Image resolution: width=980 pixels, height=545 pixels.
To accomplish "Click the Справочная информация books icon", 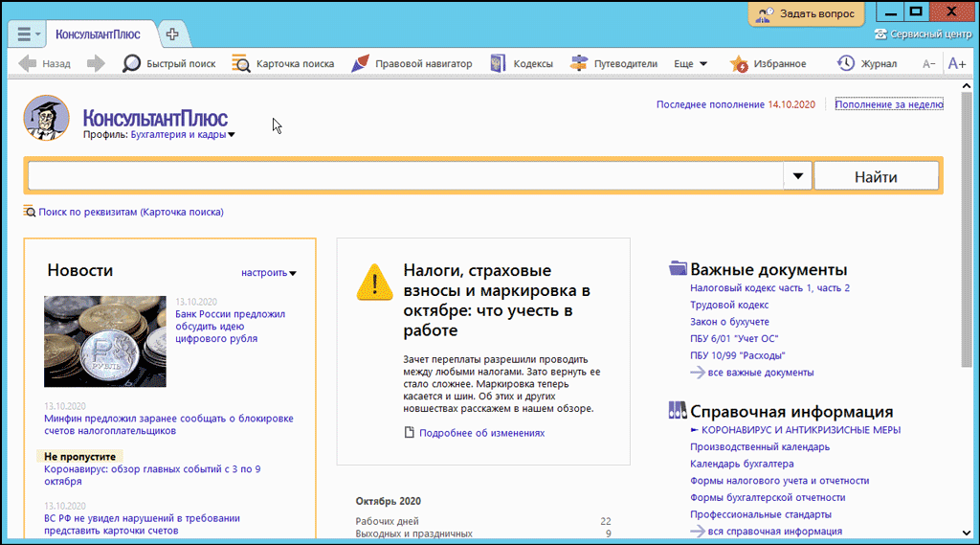I will pos(678,411).
